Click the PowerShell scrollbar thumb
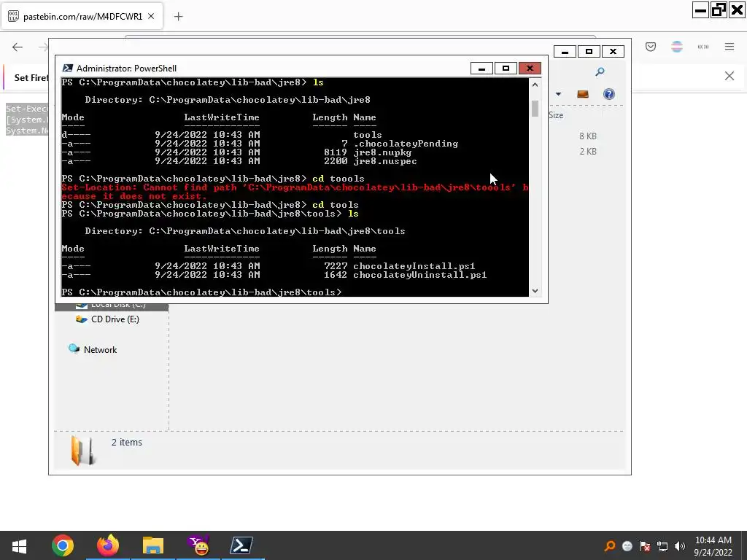Viewport: 747px width, 560px height. click(535, 109)
